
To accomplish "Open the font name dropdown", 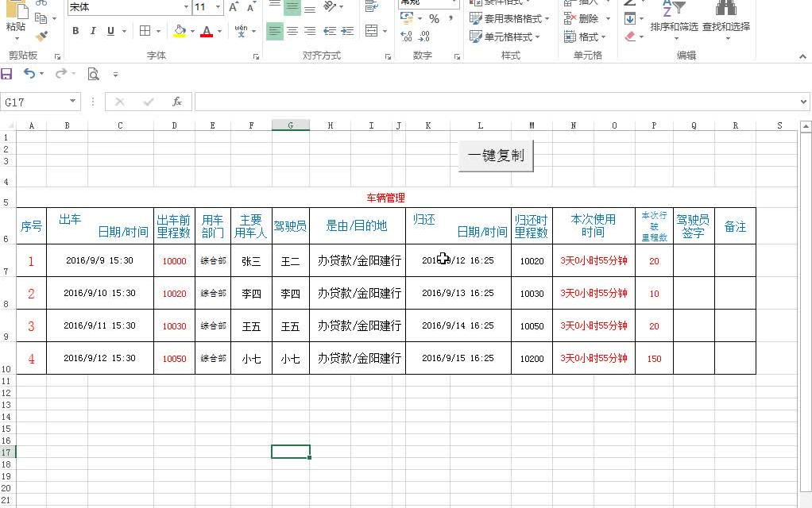I will (x=186, y=7).
